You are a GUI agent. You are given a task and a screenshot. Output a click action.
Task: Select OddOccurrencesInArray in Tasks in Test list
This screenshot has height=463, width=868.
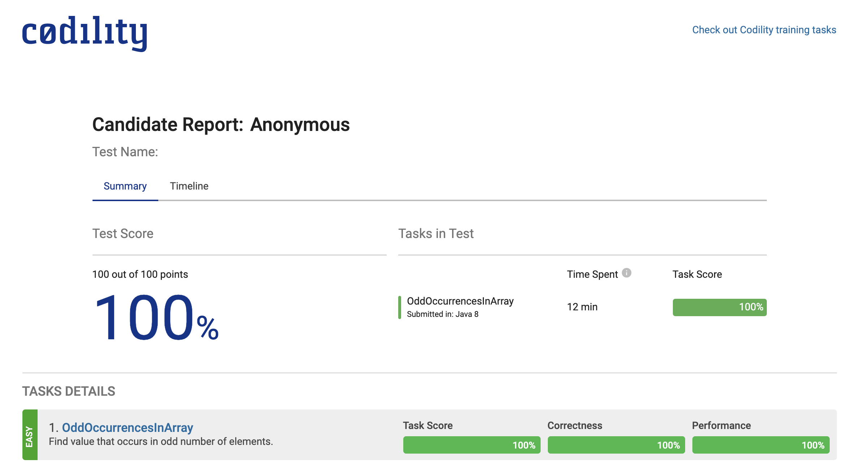(460, 301)
